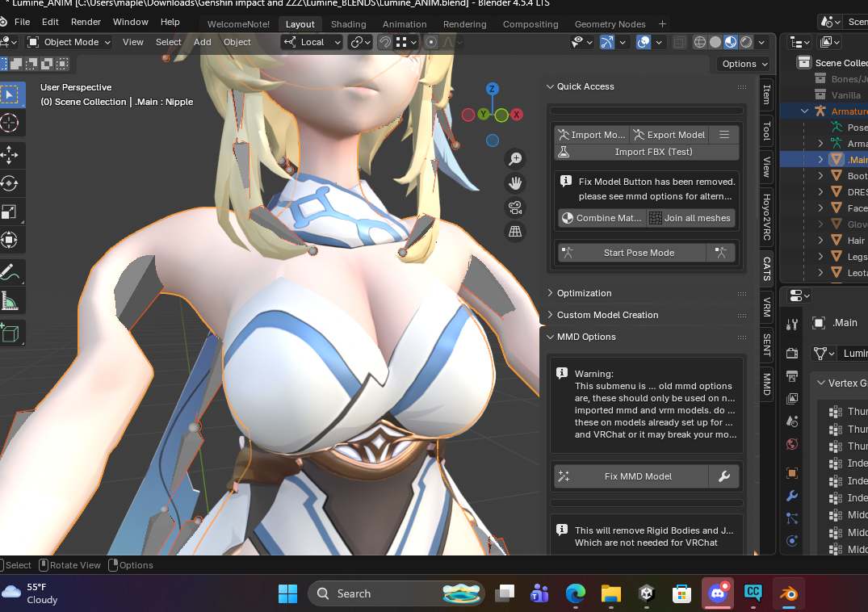Open the World properties tab icon
868x612 pixels.
tap(792, 444)
